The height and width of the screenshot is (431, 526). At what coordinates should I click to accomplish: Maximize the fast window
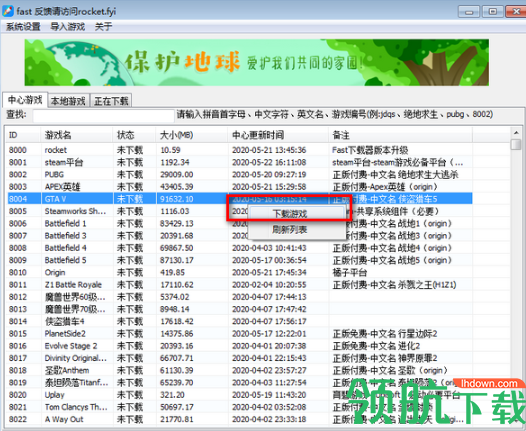tap(493, 12)
